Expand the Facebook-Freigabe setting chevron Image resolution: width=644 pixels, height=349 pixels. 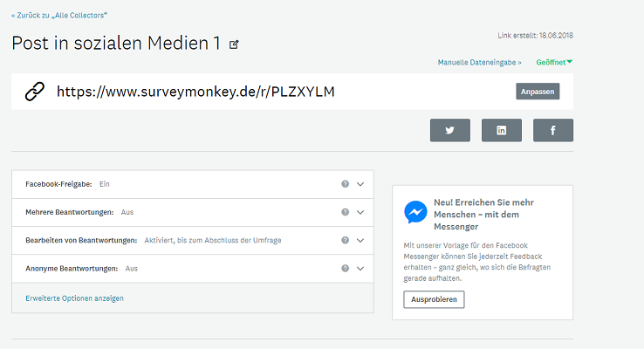[x=360, y=184]
